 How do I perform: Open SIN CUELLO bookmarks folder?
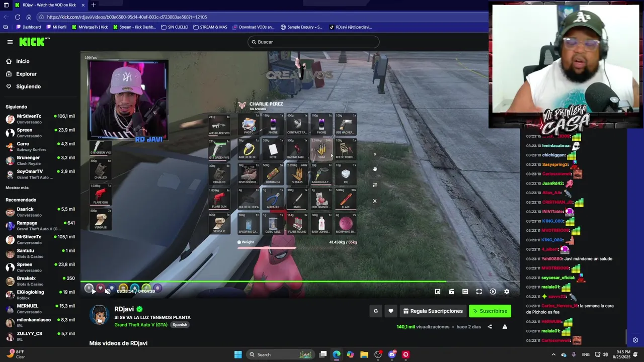tap(175, 27)
